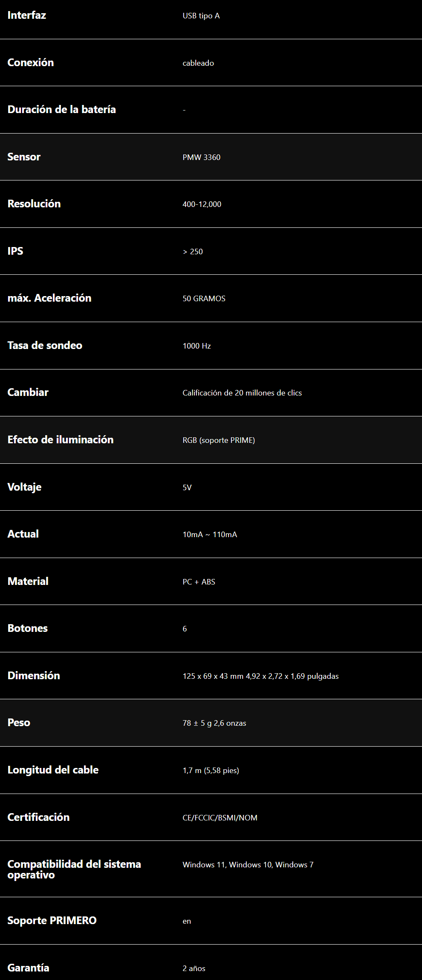Click the Peso row label
This screenshot has height=980, width=422.
coord(19,723)
